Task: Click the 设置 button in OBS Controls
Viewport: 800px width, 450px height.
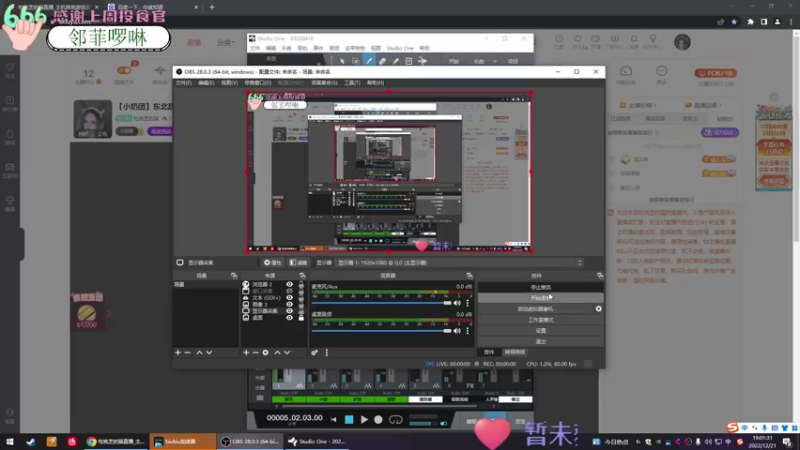Action: pyautogui.click(x=540, y=331)
